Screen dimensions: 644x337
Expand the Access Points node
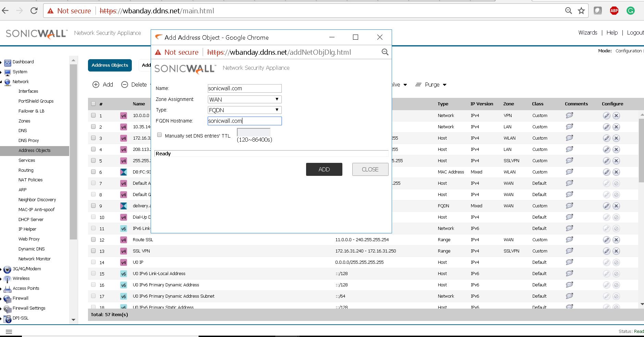click(x=1, y=289)
